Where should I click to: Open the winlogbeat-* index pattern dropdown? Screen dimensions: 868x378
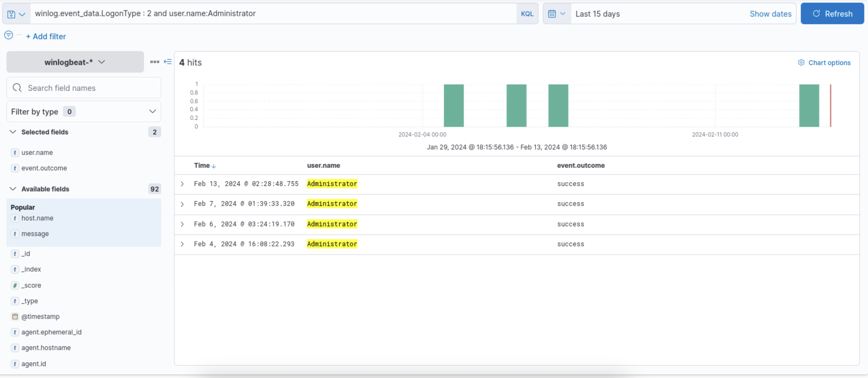(x=75, y=62)
